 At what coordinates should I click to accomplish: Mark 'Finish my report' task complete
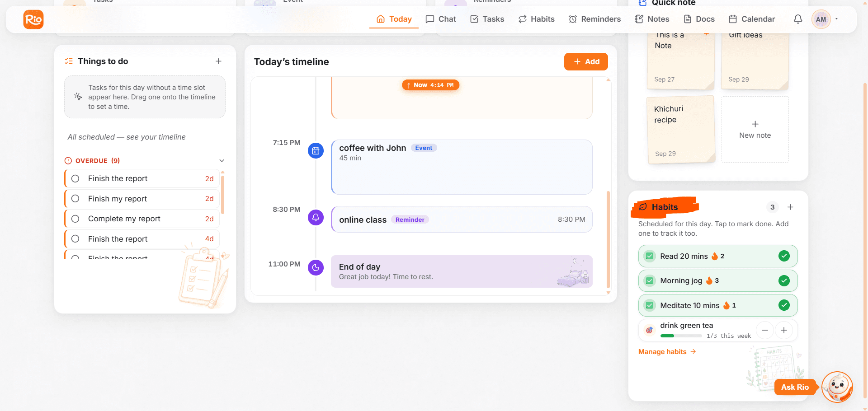(75, 199)
